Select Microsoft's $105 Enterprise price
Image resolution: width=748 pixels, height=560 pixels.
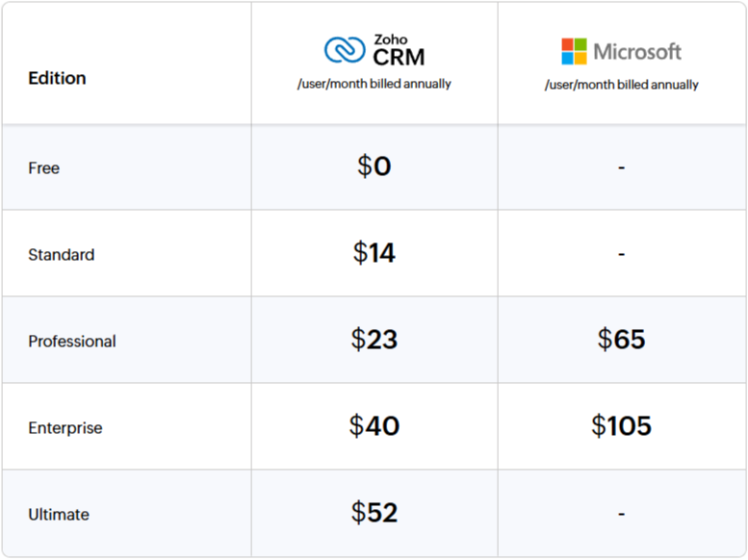(622, 425)
